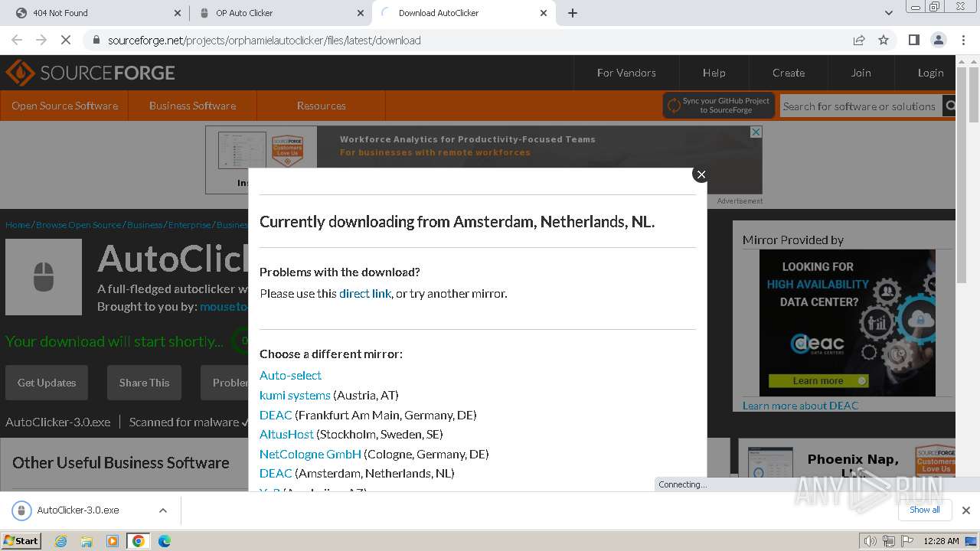
Task: Open the Chrome profile menu
Action: (938, 40)
